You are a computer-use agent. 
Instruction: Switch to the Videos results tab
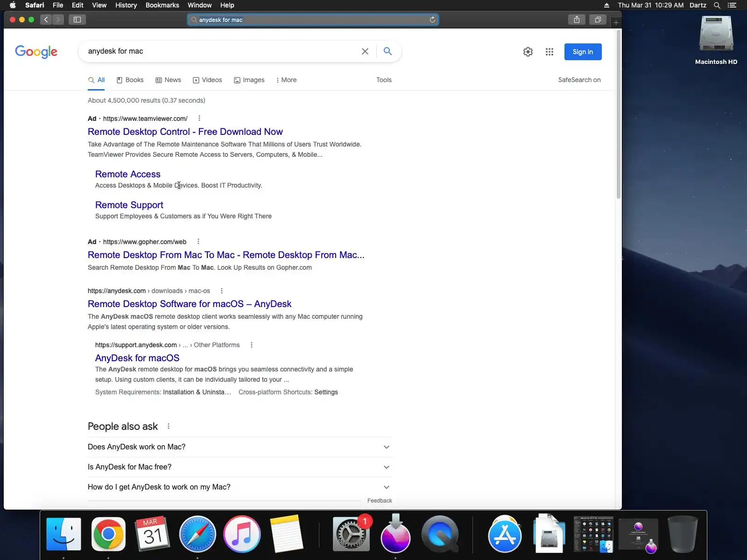click(207, 80)
